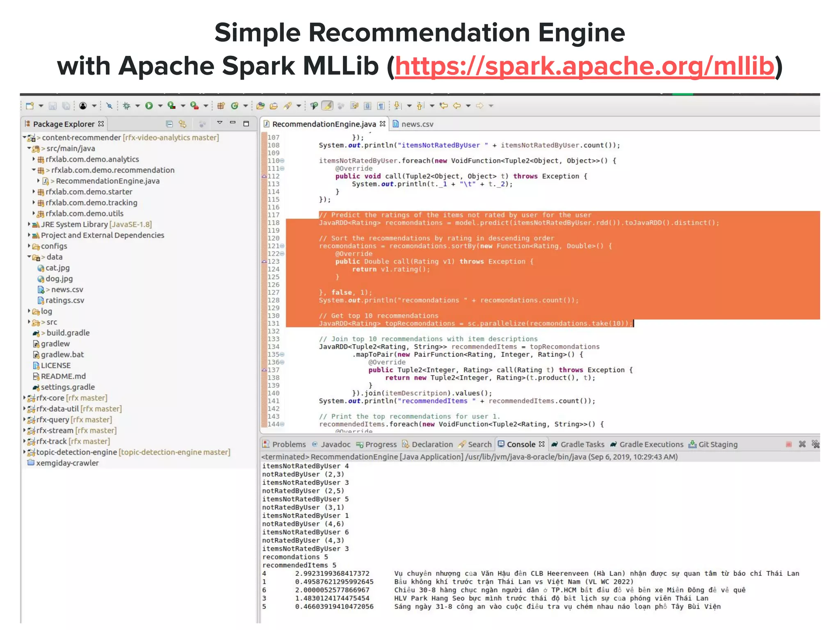Open the Package Explorer View Menu triangle

219,123
